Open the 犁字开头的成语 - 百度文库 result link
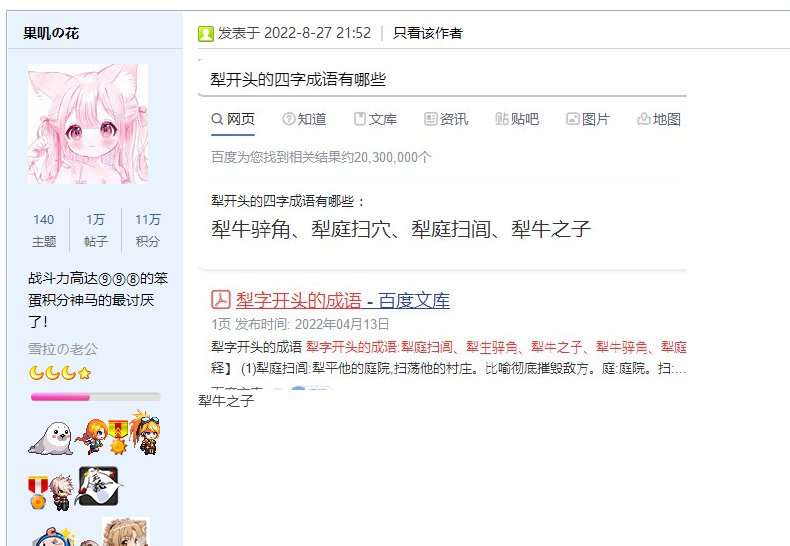Image resolution: width=790 pixels, height=546 pixels. tap(343, 301)
